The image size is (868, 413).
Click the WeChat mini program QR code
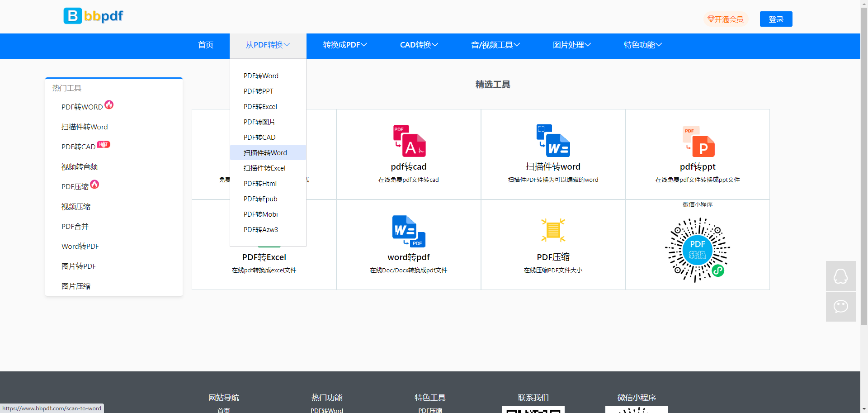click(698, 250)
